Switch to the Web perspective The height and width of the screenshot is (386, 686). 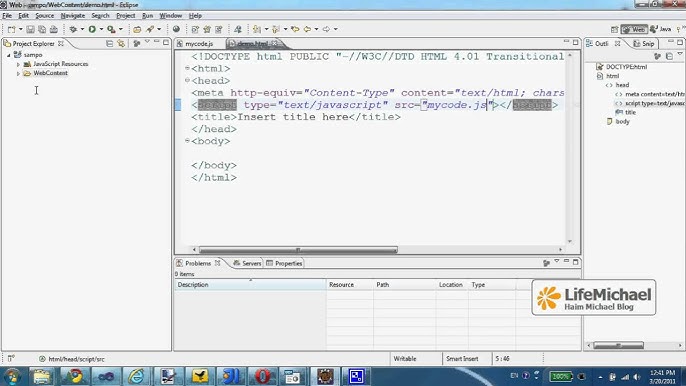click(634, 29)
